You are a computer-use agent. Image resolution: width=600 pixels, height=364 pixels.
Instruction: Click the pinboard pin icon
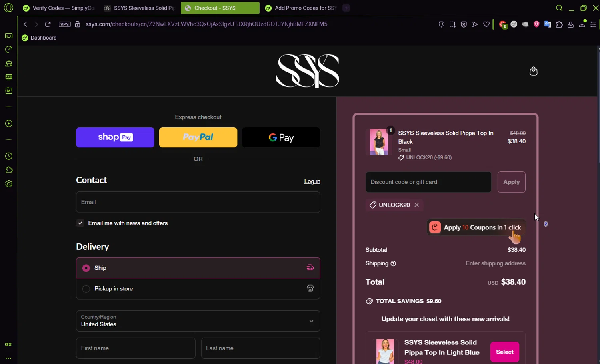pos(441,24)
